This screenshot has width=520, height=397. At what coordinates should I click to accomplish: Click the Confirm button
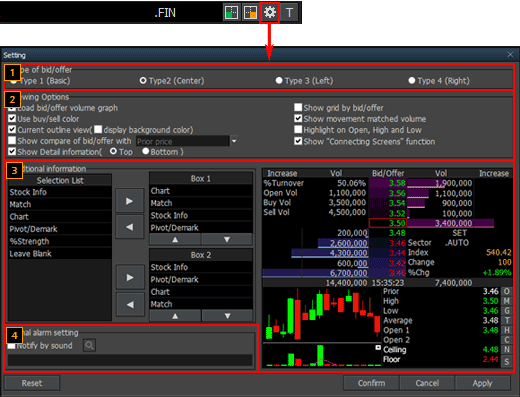(x=371, y=383)
